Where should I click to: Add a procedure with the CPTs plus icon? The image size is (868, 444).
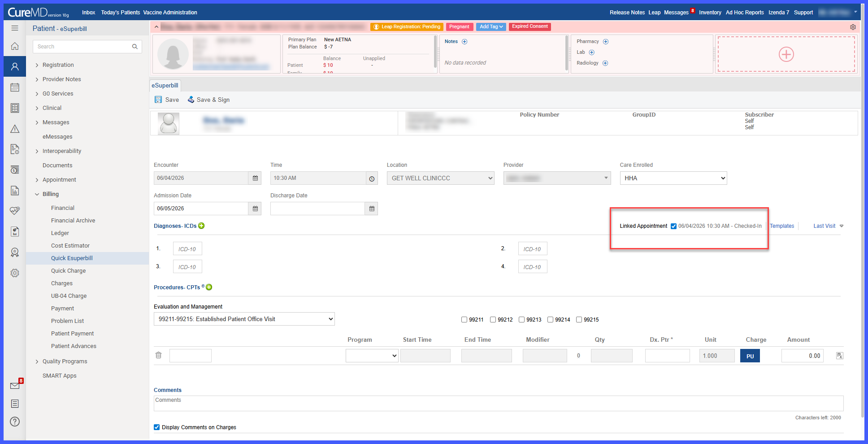(x=209, y=287)
